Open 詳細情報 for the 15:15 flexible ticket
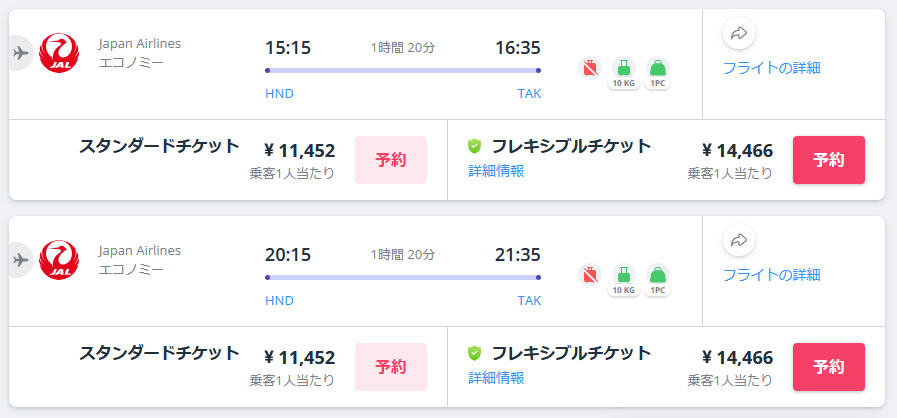897x418 pixels. 496,171
